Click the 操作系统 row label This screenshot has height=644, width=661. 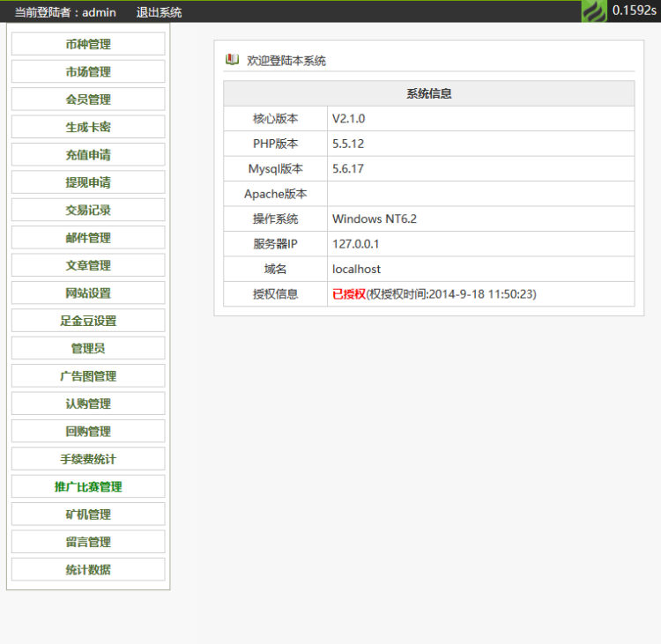point(275,219)
